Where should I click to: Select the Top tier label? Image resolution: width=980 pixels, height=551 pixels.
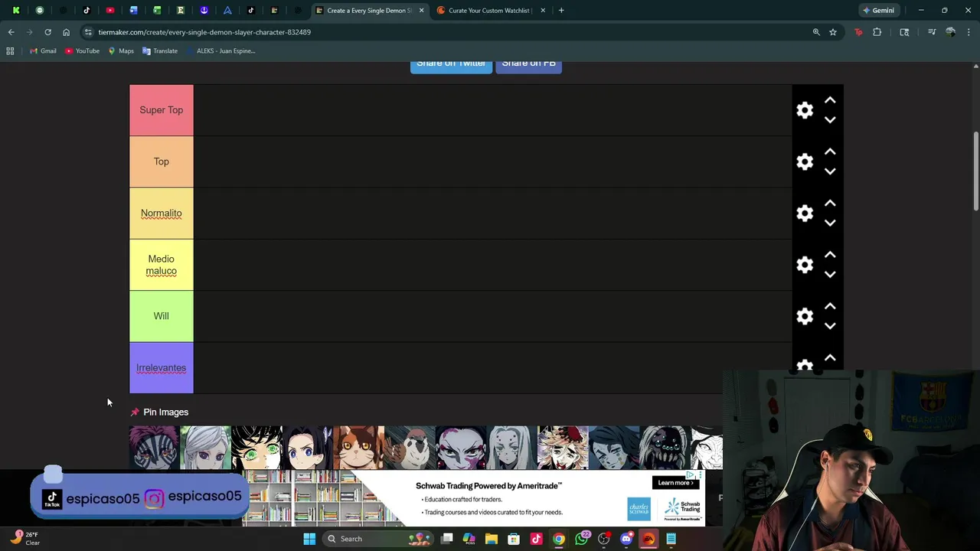pos(161,161)
